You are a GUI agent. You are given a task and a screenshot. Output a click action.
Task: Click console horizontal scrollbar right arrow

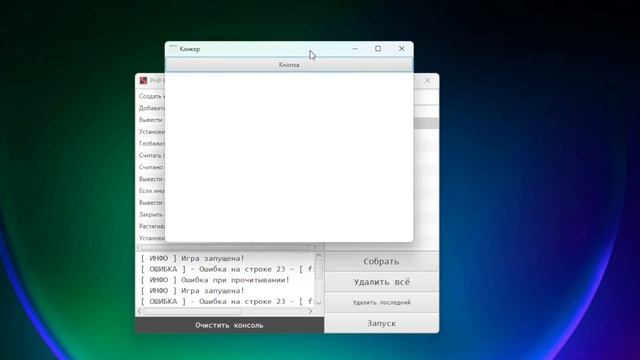(311, 311)
